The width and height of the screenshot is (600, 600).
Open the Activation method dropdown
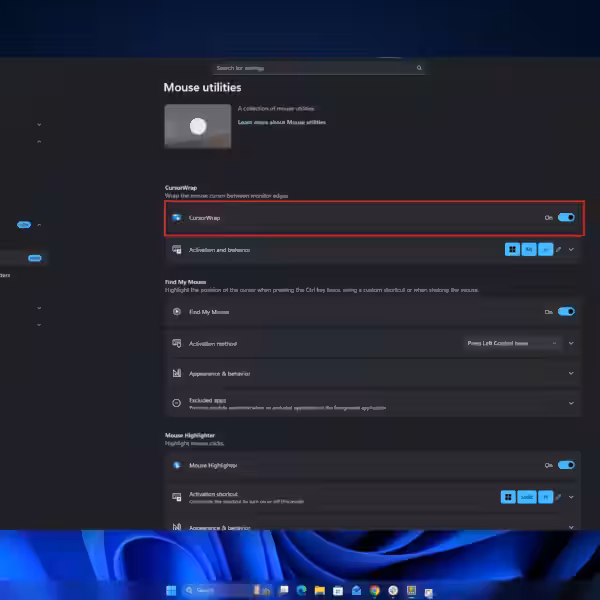[x=513, y=343]
